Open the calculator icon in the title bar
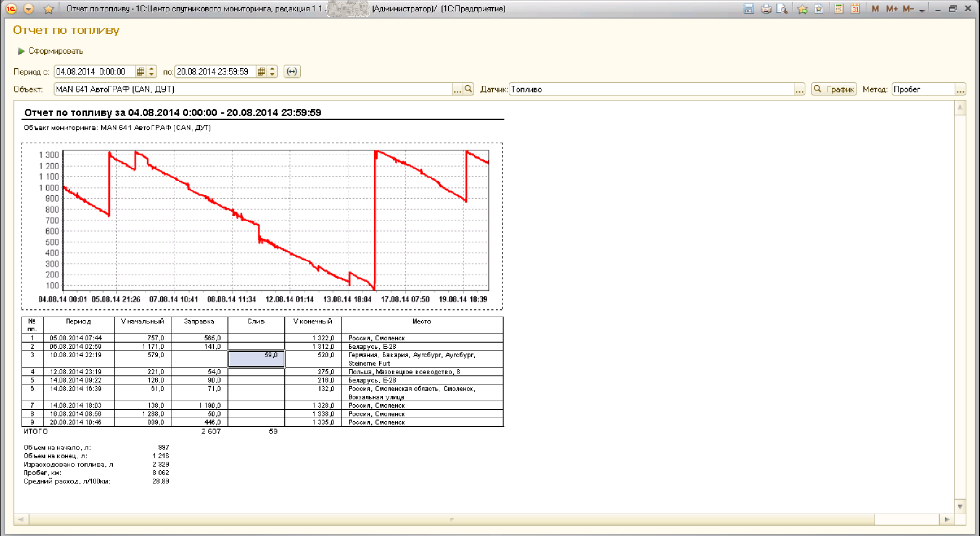 click(x=839, y=8)
